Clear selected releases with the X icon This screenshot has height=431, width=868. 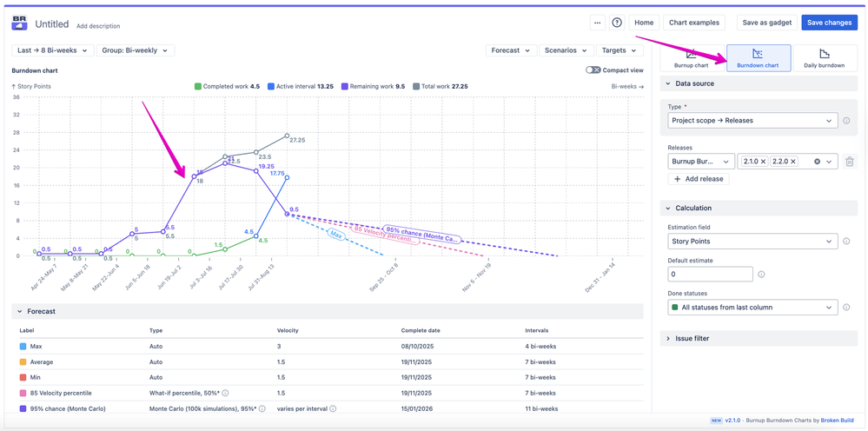pyautogui.click(x=817, y=162)
